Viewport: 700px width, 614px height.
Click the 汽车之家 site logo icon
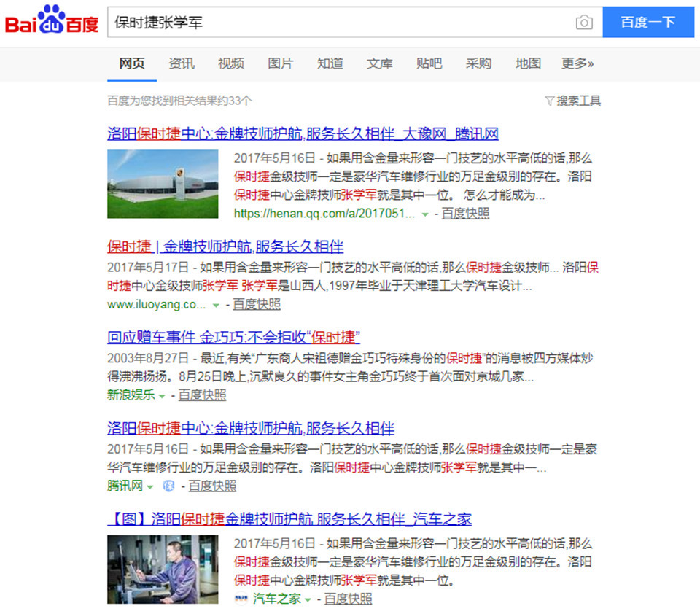coord(241,599)
